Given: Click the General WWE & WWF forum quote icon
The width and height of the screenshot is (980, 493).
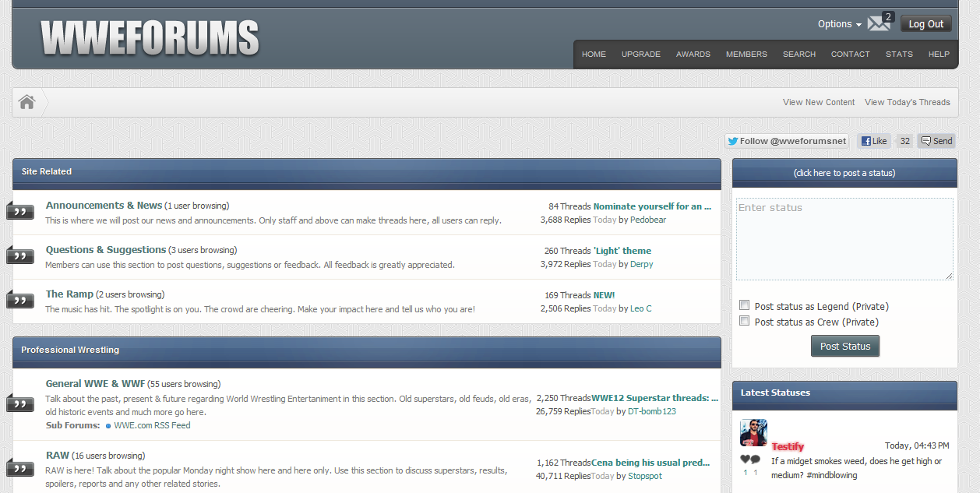Looking at the screenshot, I should (x=20, y=403).
